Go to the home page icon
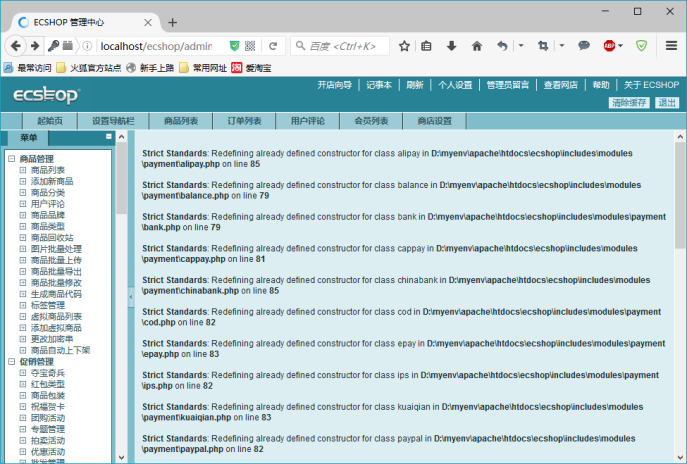687x464 pixels. [477, 46]
